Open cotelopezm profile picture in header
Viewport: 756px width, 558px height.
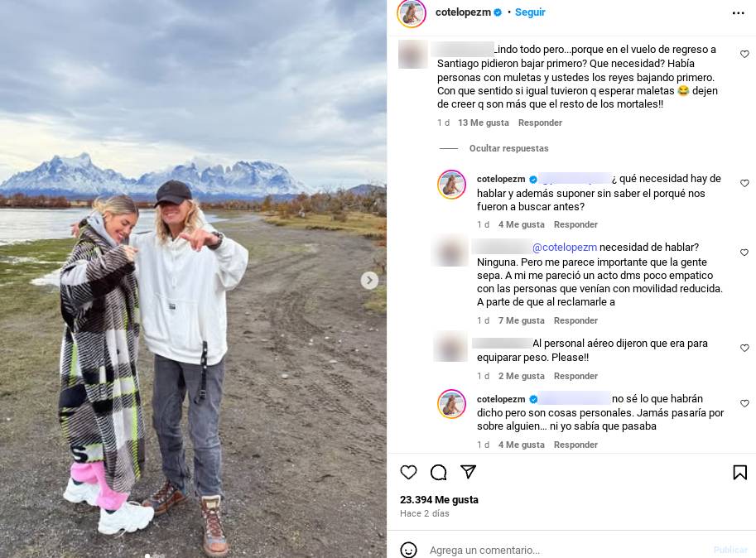[412, 13]
